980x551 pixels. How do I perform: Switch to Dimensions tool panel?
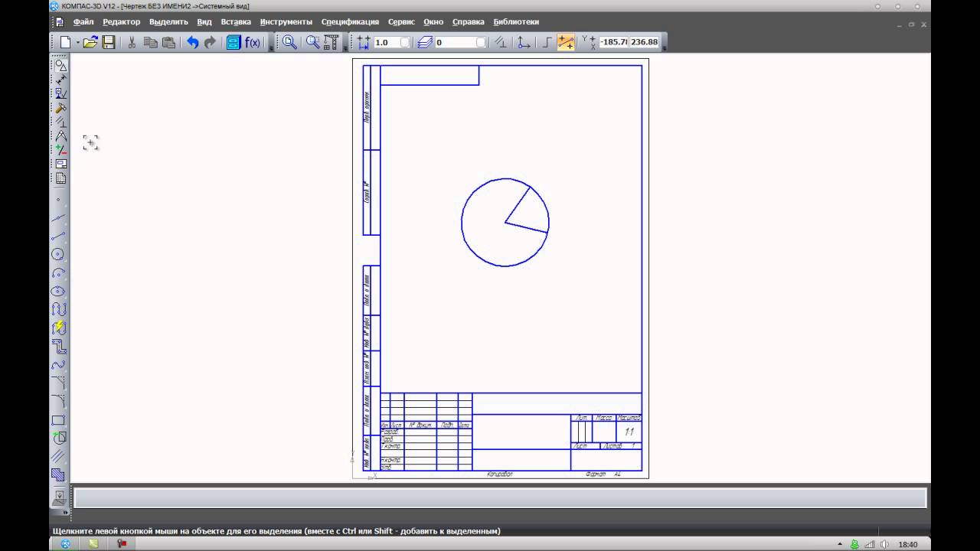pyautogui.click(x=60, y=80)
